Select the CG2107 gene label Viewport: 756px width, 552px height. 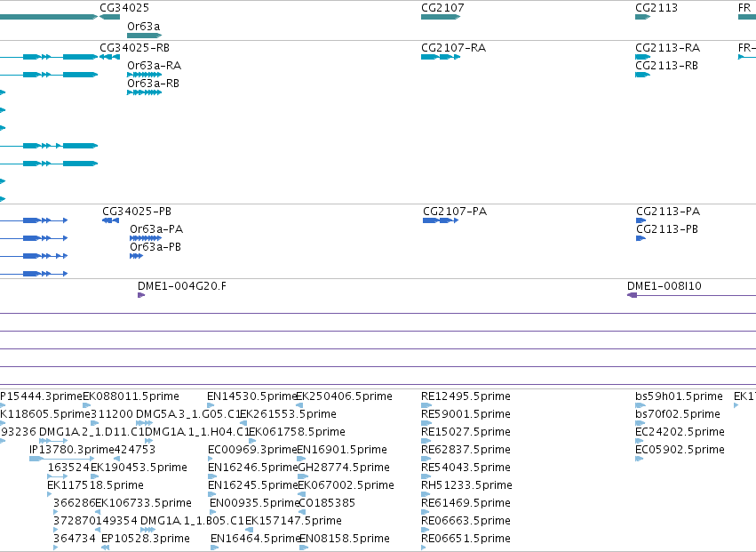point(442,8)
